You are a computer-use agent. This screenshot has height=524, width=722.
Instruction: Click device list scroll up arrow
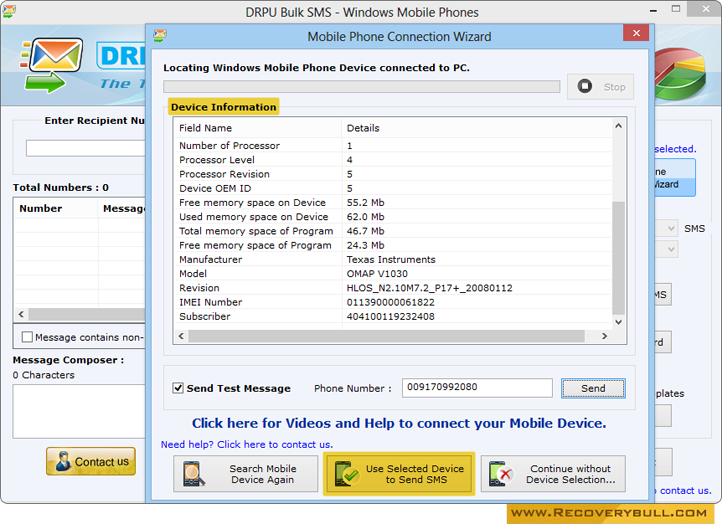[x=618, y=126]
